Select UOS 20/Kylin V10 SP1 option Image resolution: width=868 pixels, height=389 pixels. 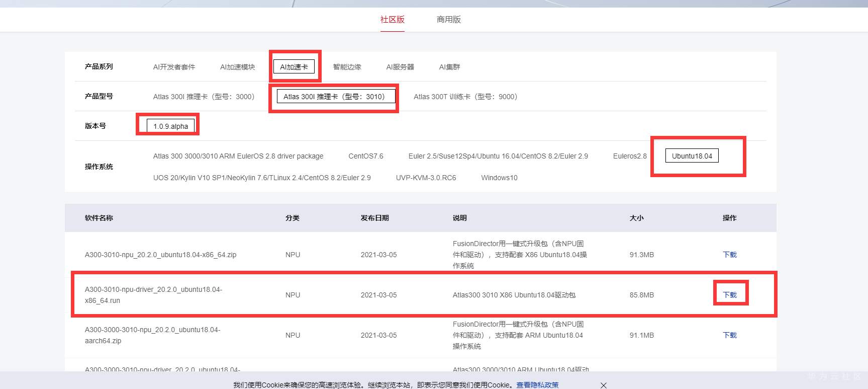tap(262, 178)
